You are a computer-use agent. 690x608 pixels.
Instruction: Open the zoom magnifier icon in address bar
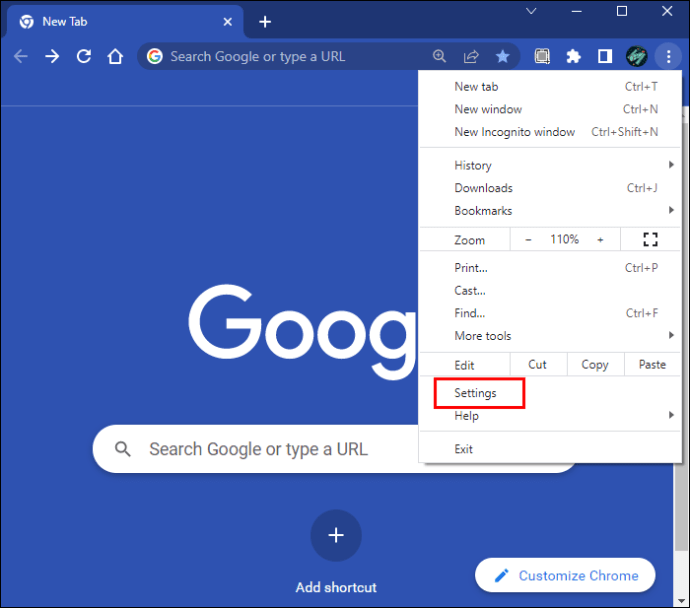coord(439,56)
